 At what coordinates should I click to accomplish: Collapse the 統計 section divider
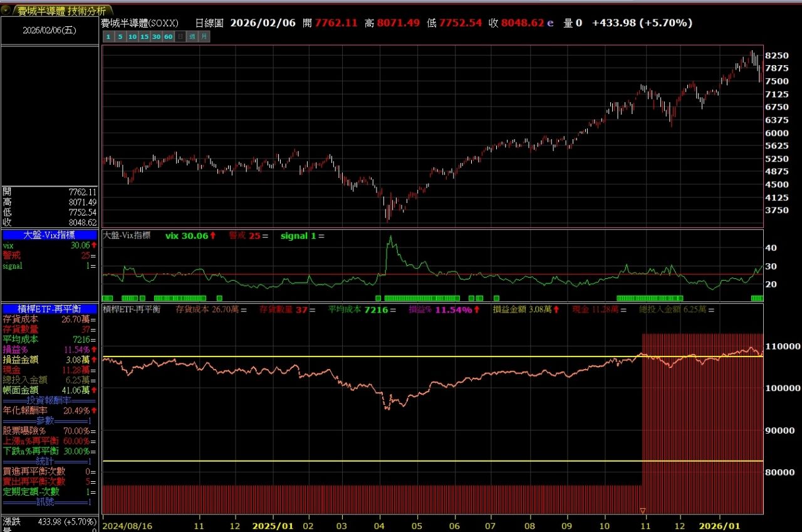tap(49, 461)
